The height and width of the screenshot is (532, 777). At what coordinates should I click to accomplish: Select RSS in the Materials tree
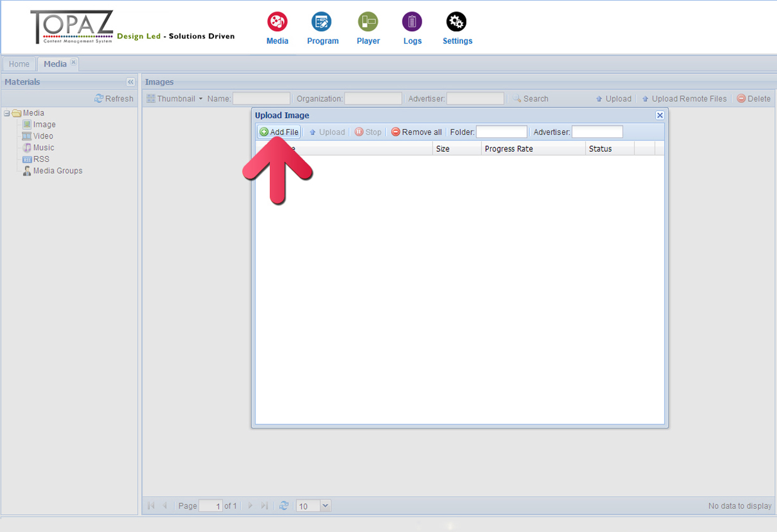pyautogui.click(x=41, y=159)
